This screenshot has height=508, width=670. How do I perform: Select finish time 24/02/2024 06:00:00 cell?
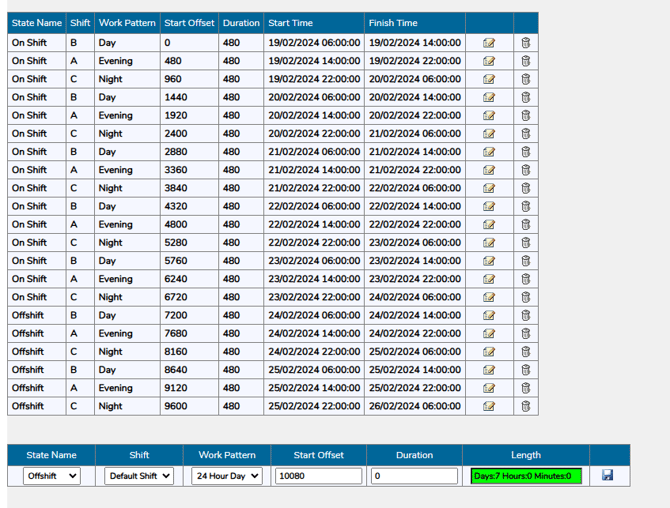415,297
